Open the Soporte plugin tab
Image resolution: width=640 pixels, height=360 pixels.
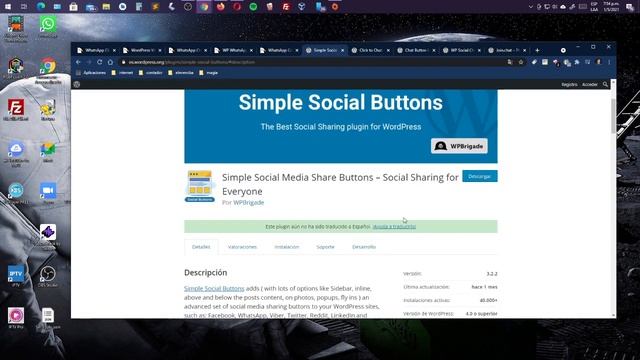[325, 247]
